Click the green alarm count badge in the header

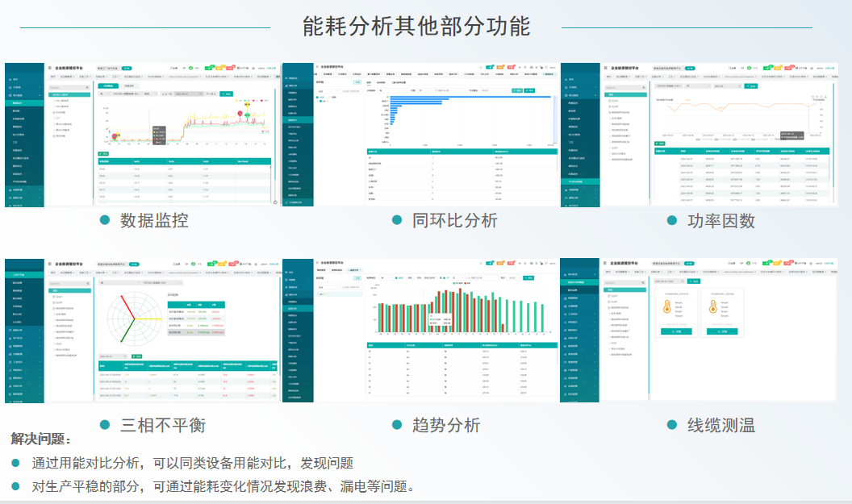(x=208, y=69)
